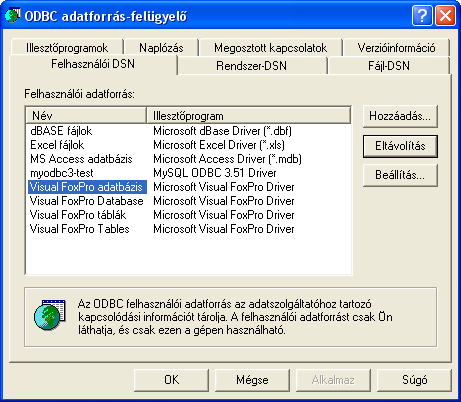461x402 pixels.
Task: Select the Felhasználói DSN tab
Action: point(93,64)
